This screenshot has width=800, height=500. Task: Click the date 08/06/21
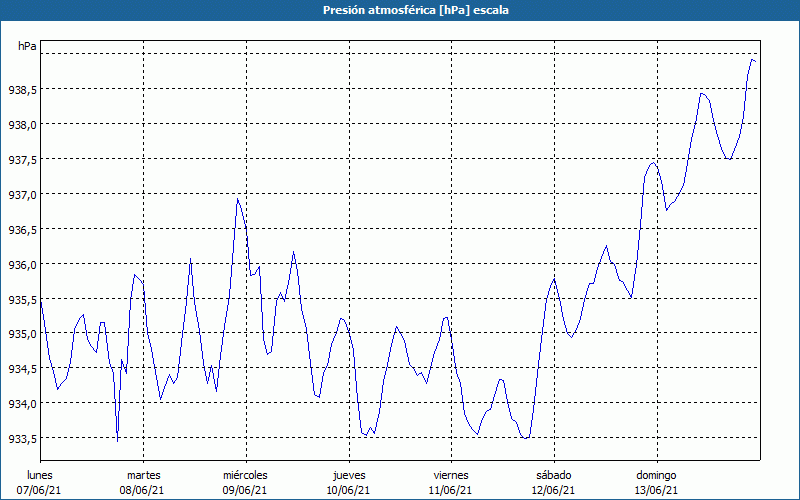click(x=142, y=490)
